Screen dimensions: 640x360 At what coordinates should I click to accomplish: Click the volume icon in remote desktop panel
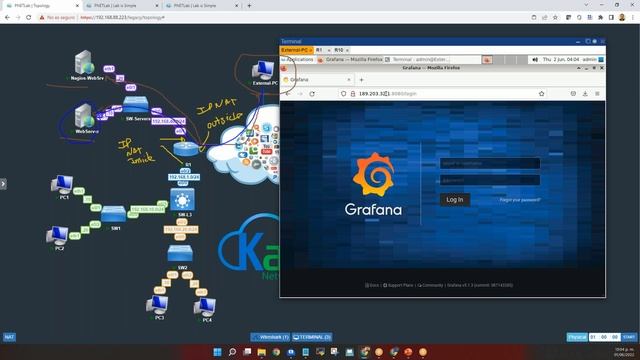point(535,60)
